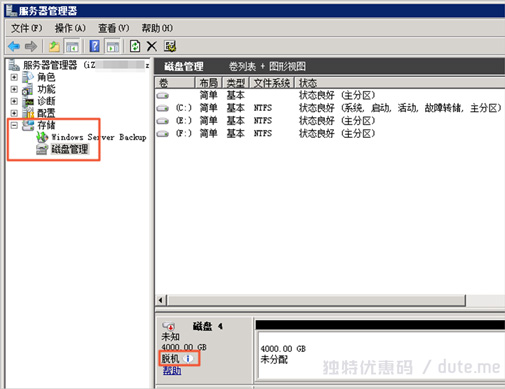The width and height of the screenshot is (505, 389).
Task: Click the 功能 features tree icon
Action: point(28,89)
